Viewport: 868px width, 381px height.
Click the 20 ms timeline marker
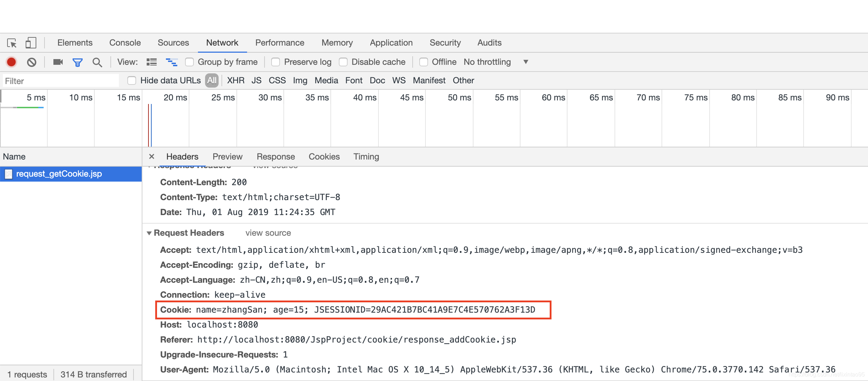(x=175, y=98)
